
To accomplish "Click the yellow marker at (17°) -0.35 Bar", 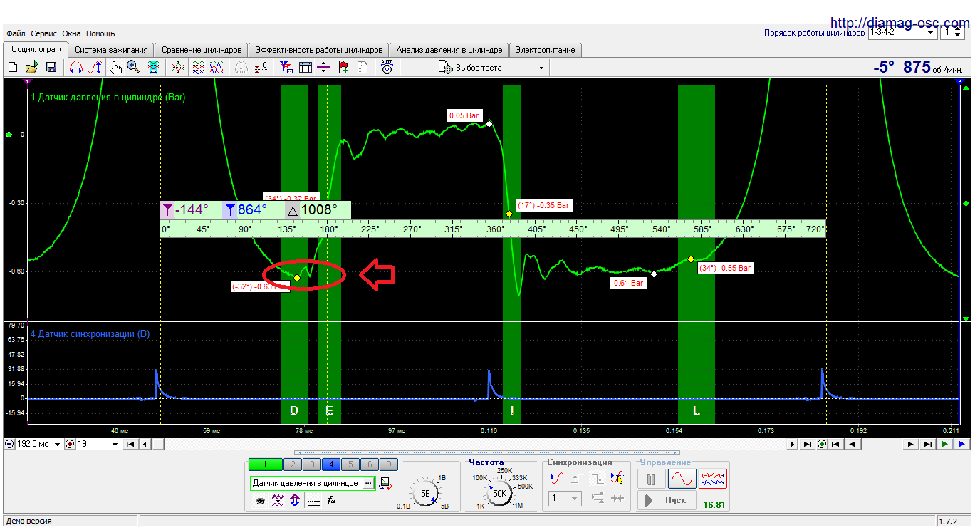I will (x=509, y=213).
